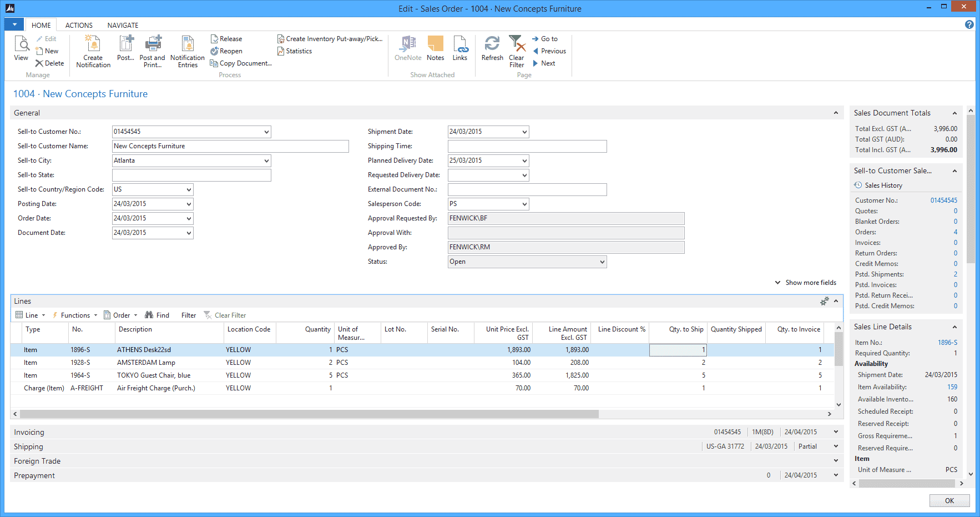Click OK button
Screen dimensions: 980x517
click(x=949, y=500)
